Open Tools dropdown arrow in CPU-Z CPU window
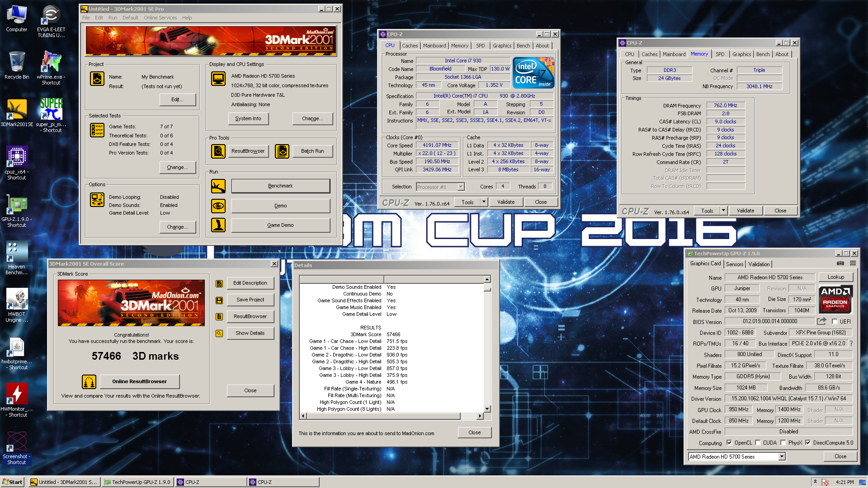 484,202
